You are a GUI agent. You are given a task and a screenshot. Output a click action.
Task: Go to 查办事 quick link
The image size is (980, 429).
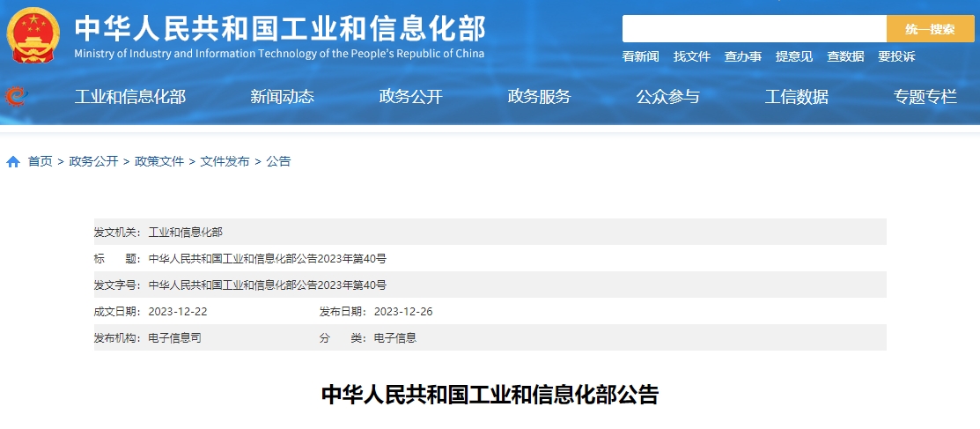coord(742,56)
